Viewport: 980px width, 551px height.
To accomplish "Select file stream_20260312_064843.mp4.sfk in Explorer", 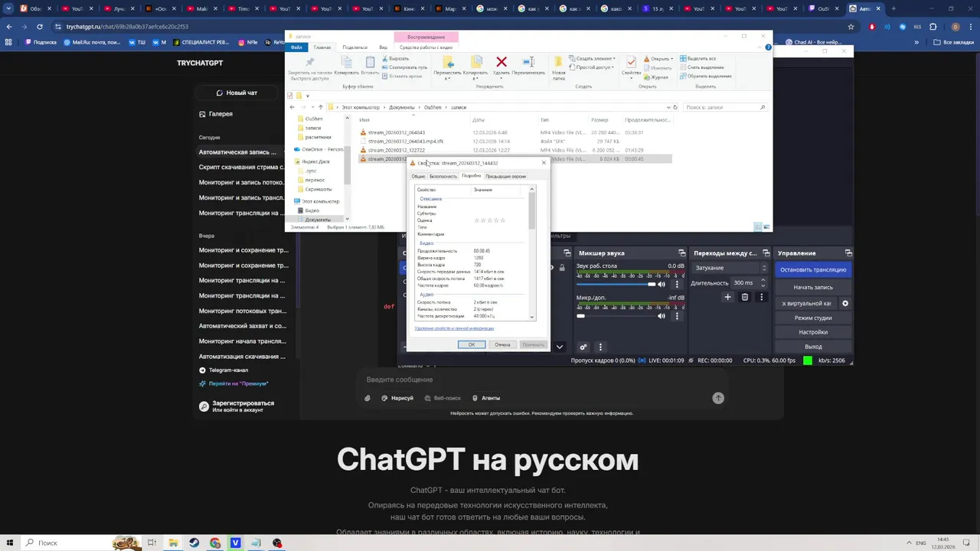I will (406, 142).
